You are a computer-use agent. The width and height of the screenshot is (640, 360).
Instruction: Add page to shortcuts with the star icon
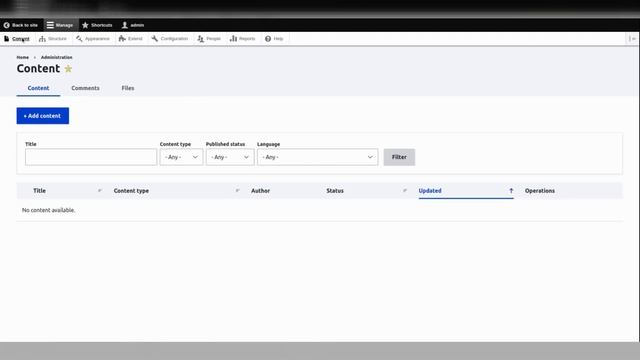coord(68,69)
